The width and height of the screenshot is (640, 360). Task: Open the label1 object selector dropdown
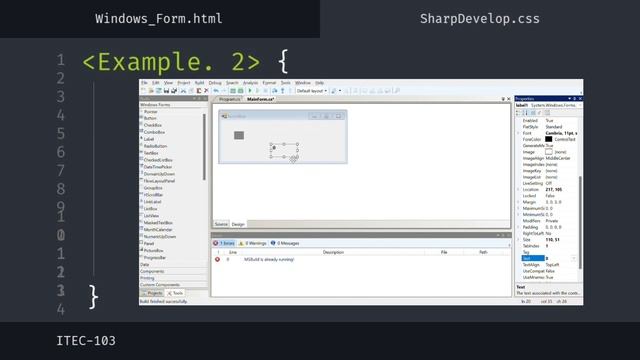coord(580,105)
